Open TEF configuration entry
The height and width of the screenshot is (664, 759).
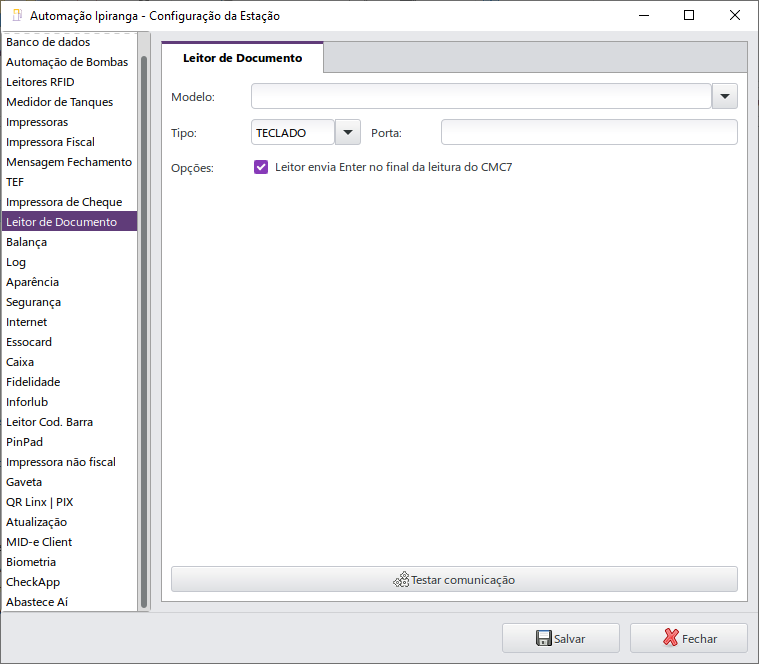70,182
